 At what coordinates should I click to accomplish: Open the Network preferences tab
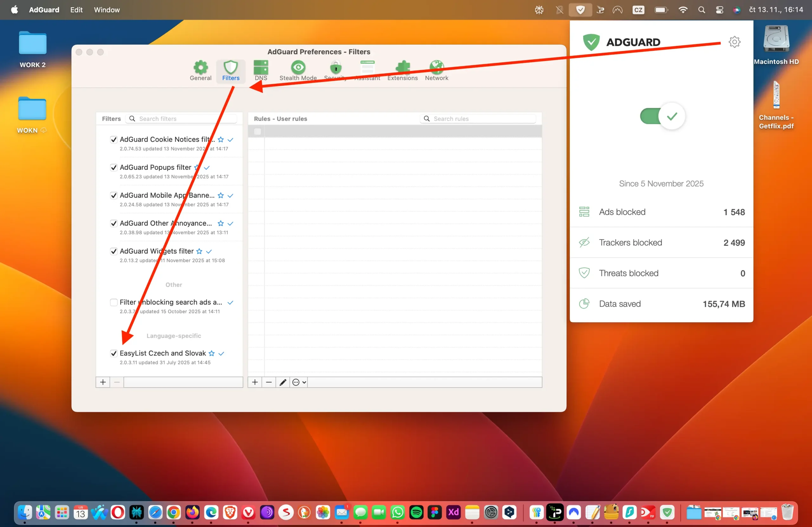(436, 70)
